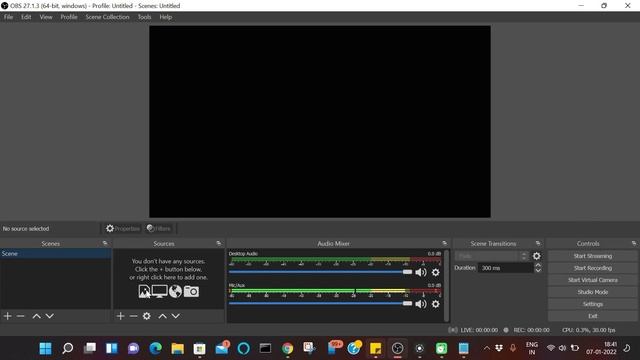Open the Profile menu

[x=69, y=17]
